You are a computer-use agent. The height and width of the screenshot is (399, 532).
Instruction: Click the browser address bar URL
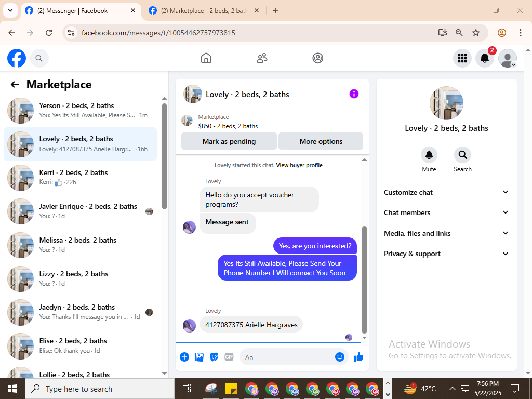[x=158, y=33]
